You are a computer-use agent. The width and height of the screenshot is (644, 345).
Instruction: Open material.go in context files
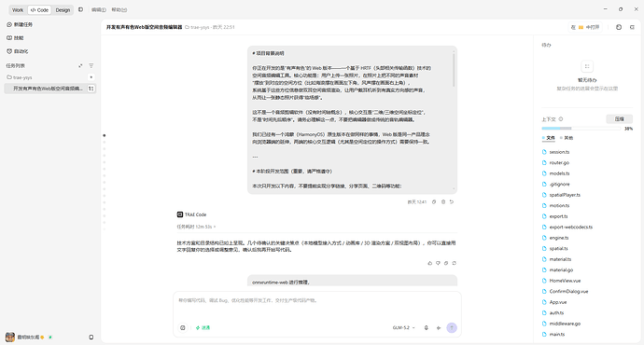point(561,269)
